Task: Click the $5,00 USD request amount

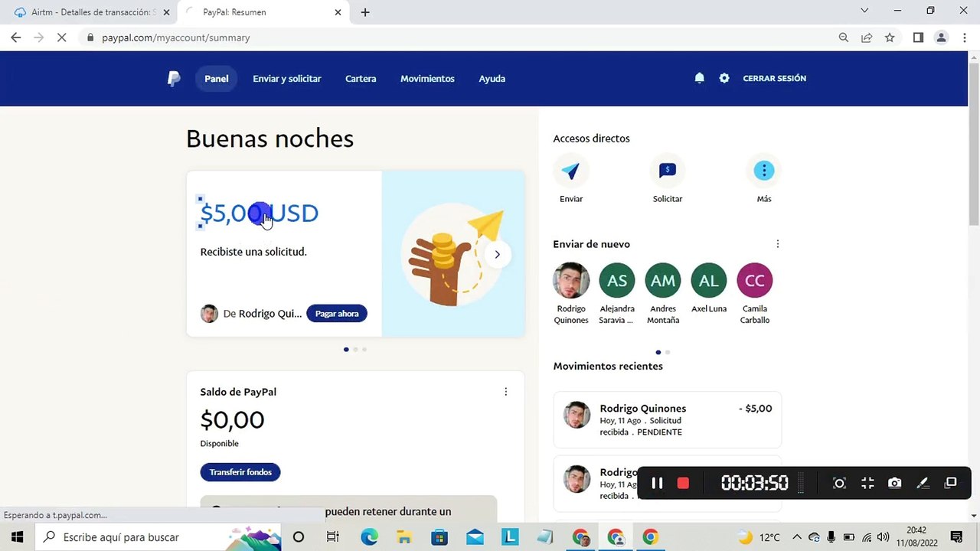Action: pos(260,213)
